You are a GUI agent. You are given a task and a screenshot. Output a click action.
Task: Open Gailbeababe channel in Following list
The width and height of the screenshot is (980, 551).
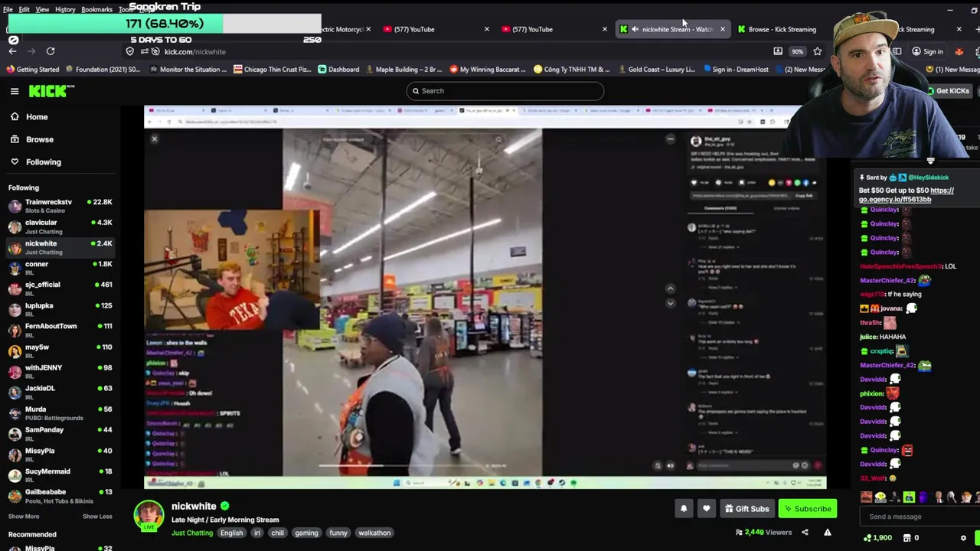click(x=60, y=496)
